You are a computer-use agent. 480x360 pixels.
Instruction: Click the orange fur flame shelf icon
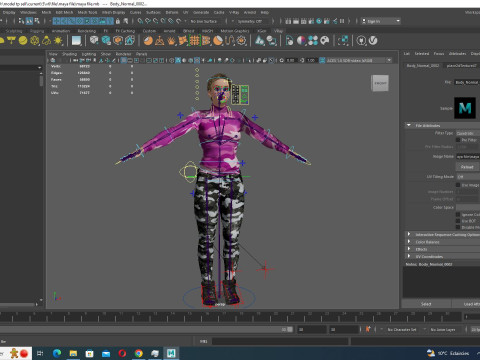(171, 41)
